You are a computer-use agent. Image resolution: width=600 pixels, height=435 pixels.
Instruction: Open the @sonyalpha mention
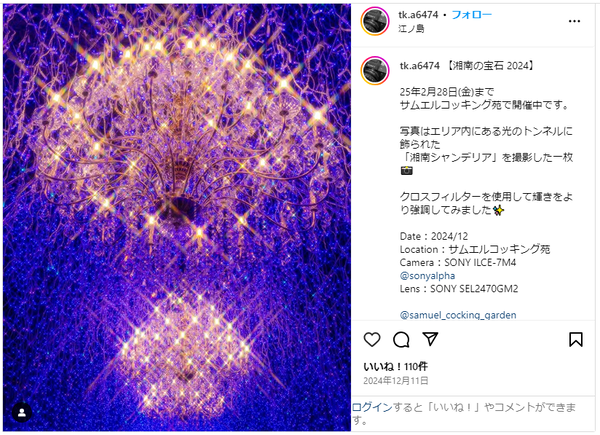pos(427,275)
